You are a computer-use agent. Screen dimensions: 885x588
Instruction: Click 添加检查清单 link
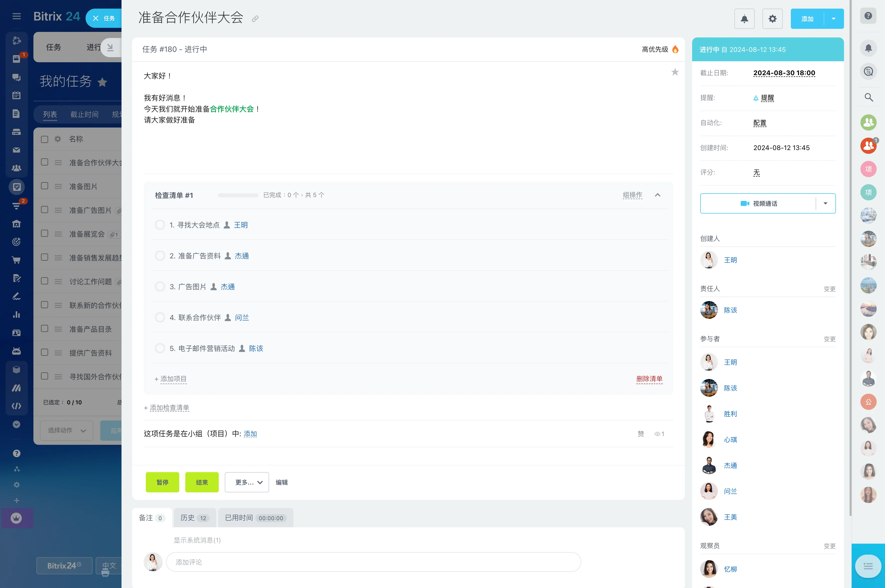point(169,408)
